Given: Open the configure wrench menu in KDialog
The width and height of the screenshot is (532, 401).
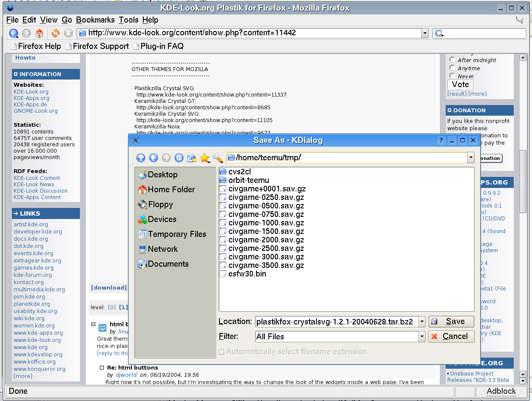Looking at the screenshot, I should point(218,158).
